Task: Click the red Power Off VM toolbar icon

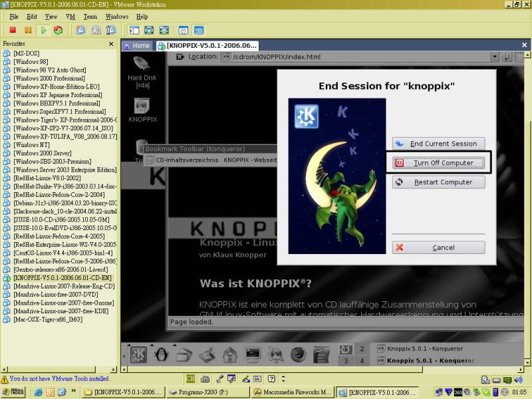Action: coord(13,30)
